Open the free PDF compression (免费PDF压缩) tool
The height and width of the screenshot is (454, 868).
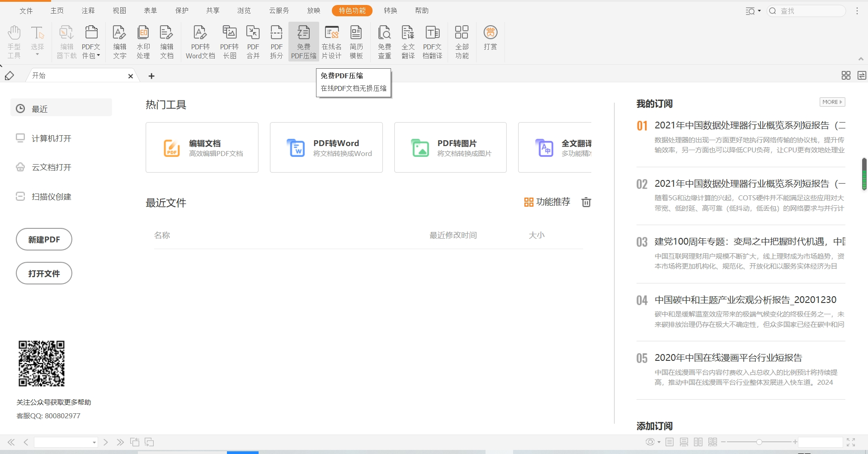point(303,41)
